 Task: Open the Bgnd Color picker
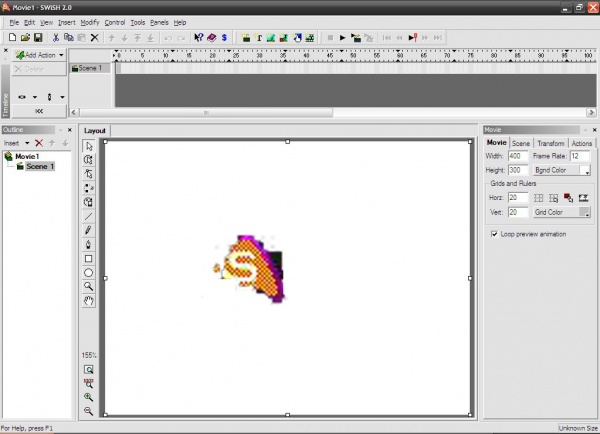562,170
